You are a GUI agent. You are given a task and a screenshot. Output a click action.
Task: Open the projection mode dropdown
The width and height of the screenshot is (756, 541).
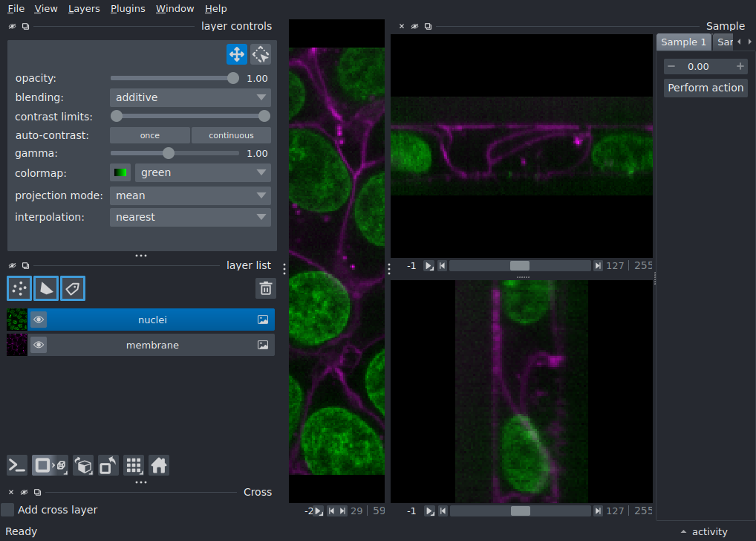click(190, 195)
